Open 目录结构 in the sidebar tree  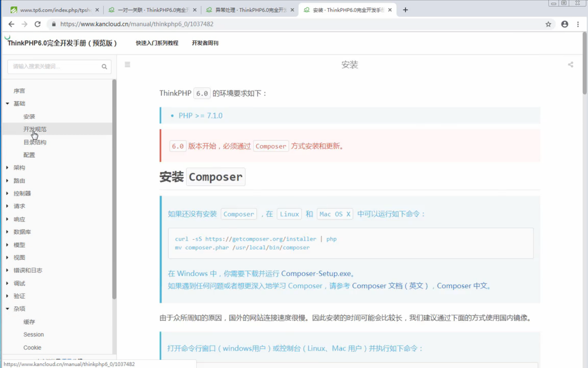[x=35, y=142]
